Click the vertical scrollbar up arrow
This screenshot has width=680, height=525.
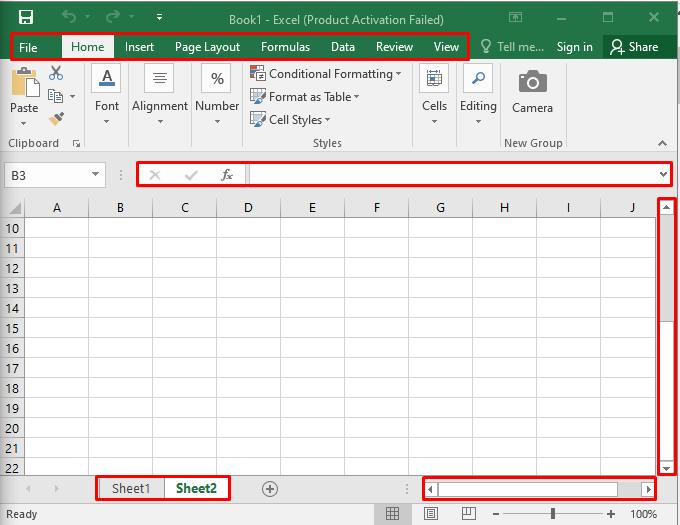click(667, 208)
